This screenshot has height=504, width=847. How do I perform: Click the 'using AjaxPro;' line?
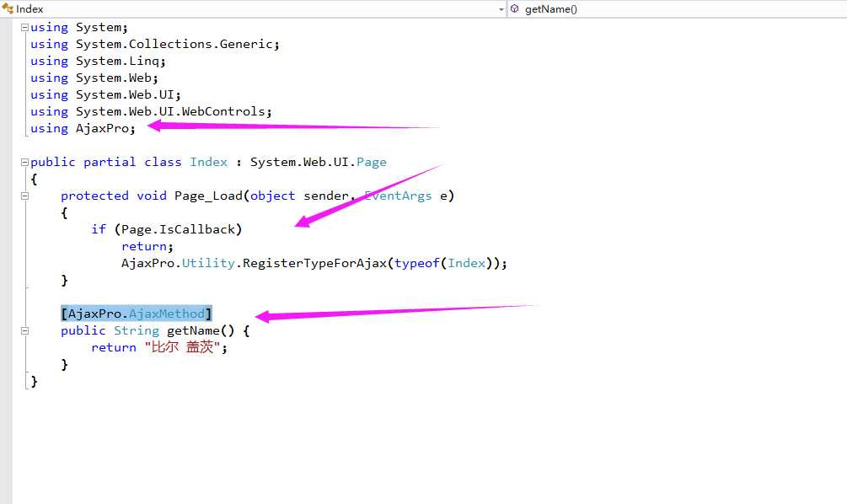coord(83,129)
